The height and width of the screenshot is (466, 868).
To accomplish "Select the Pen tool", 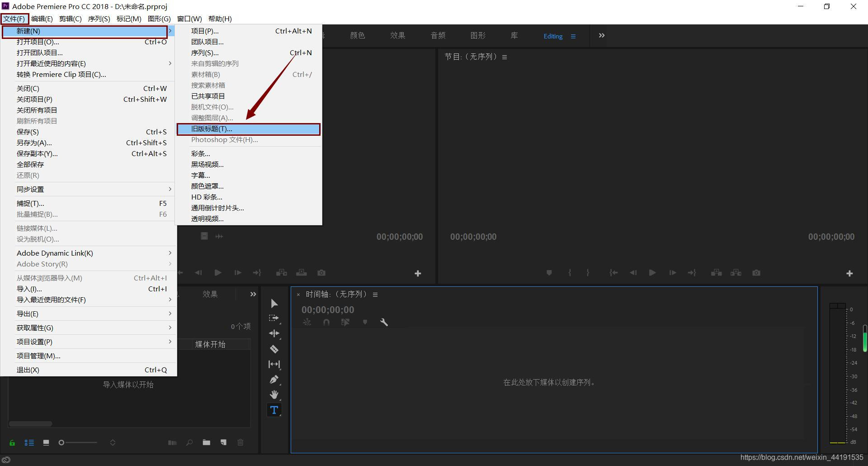I will tap(274, 380).
